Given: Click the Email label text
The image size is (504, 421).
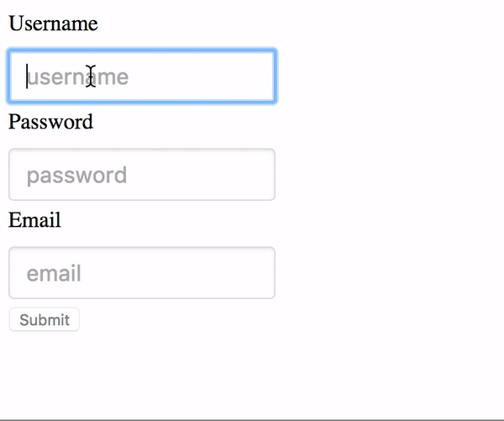Looking at the screenshot, I should 34,220.
